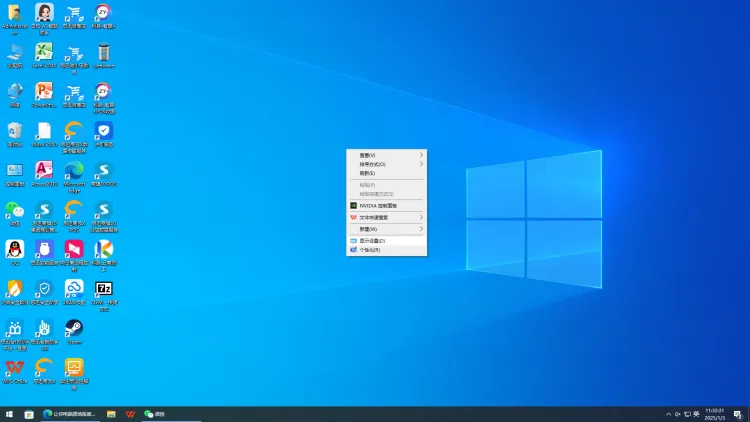Select the colorful K desktop shortcut

click(104, 255)
